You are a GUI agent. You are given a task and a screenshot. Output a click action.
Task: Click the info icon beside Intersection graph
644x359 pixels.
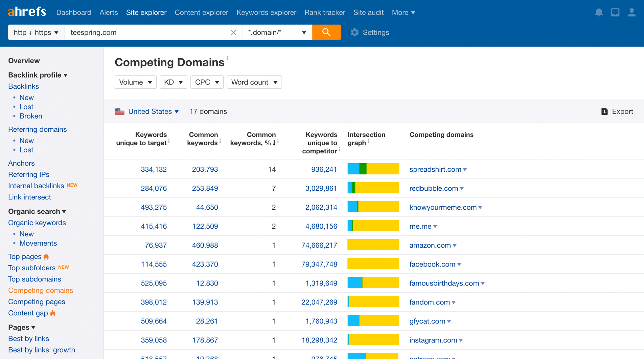pyautogui.click(x=368, y=142)
